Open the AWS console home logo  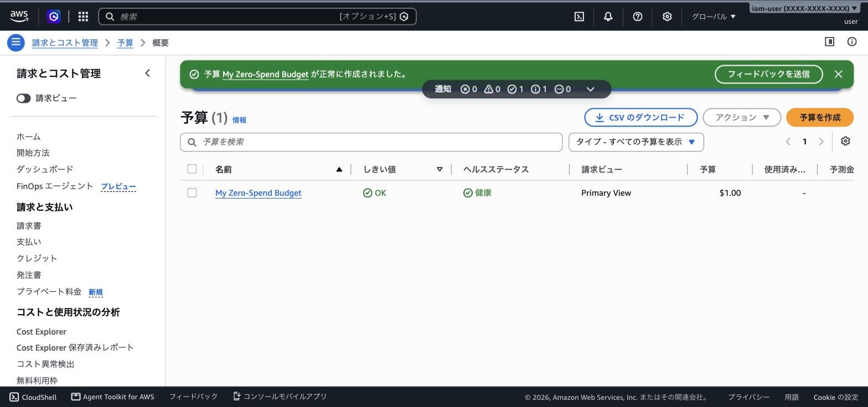pos(19,17)
